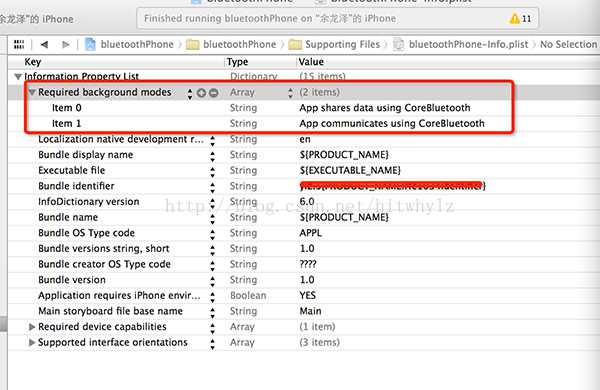Screen dimensions: 600x390
Task: Go back with the left arrow
Action: (44, 45)
